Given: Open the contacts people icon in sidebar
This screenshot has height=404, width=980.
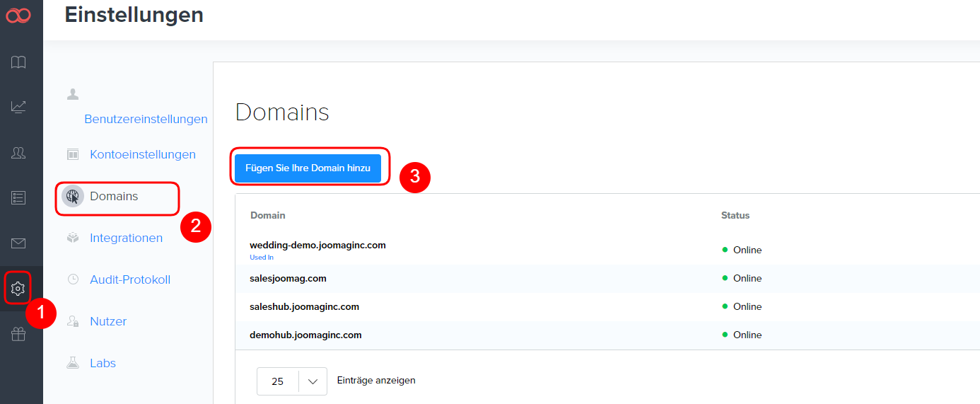Looking at the screenshot, I should pos(18,152).
